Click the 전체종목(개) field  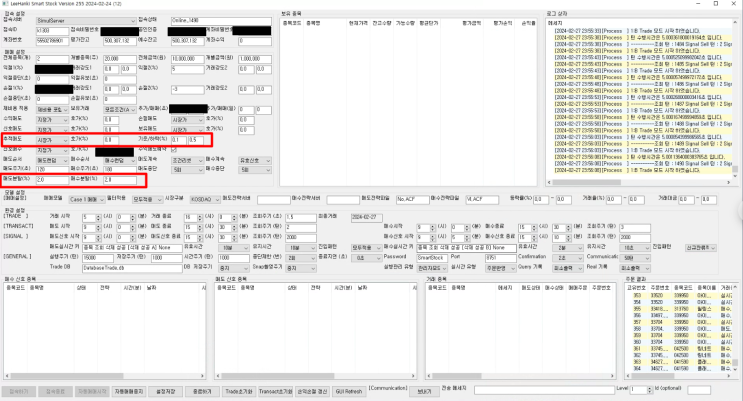click(52, 59)
